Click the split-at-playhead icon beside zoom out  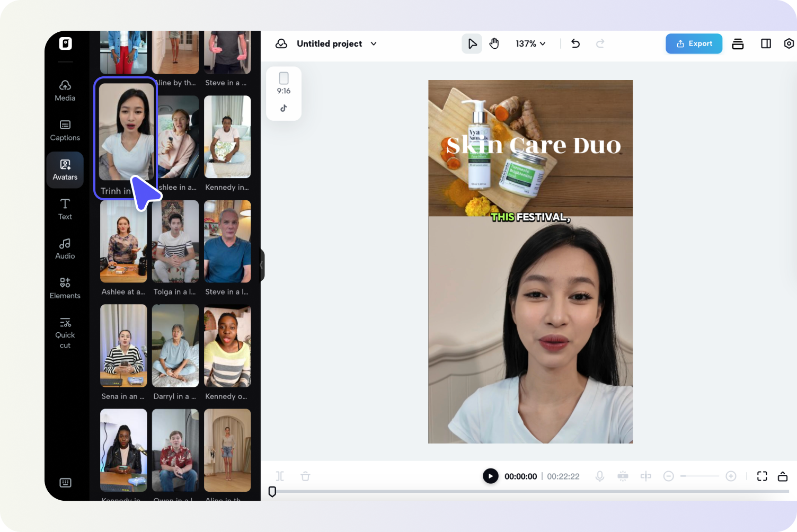click(645, 476)
